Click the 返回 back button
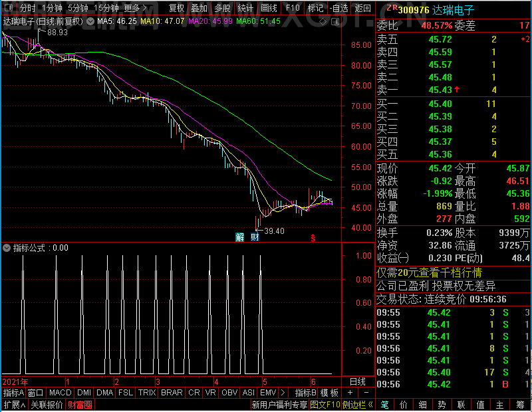 (362, 8)
